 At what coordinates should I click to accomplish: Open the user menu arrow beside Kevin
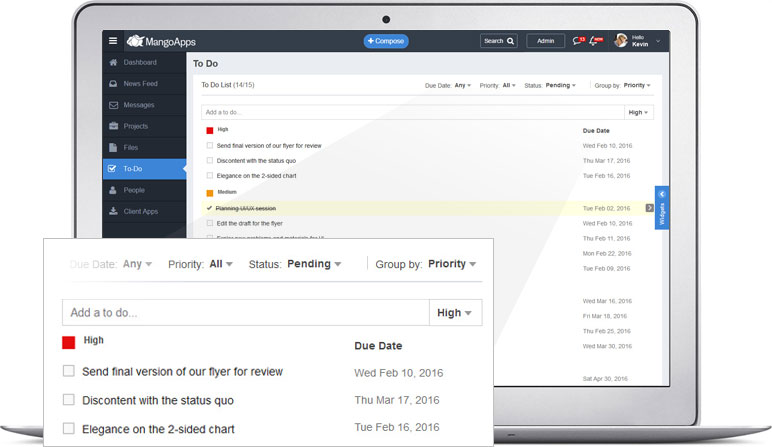click(x=658, y=41)
